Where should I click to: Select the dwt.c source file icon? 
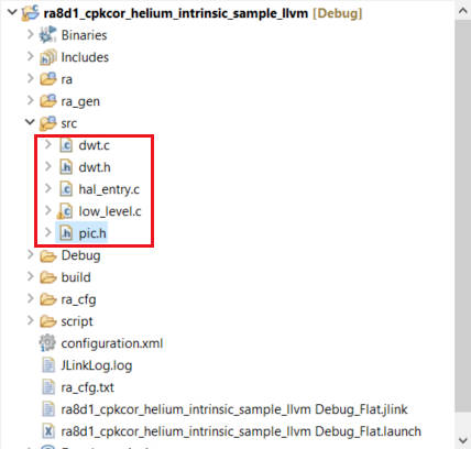tap(66, 145)
